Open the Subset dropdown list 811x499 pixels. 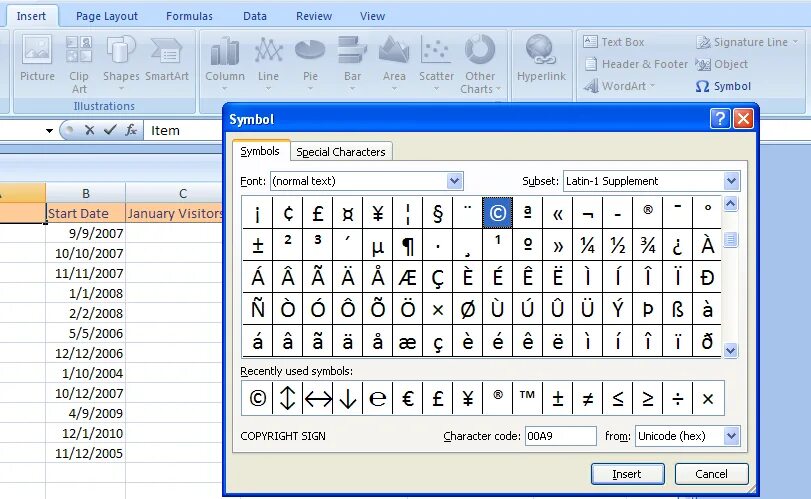[731, 181]
